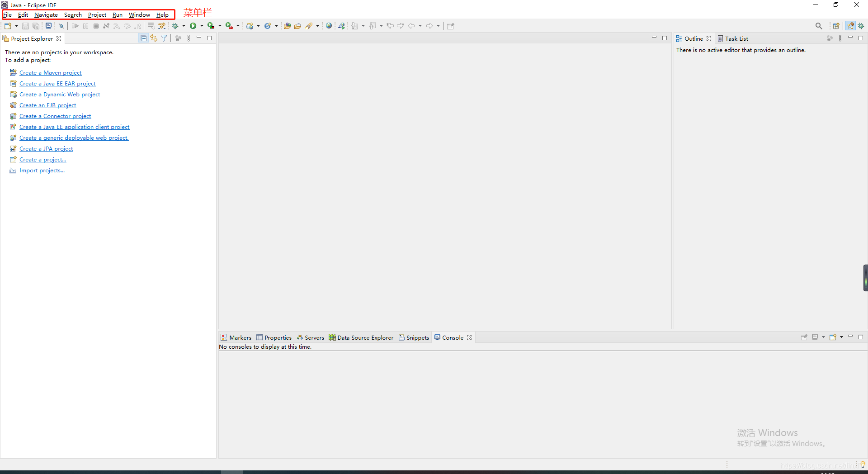868x474 pixels.
Task: Open the Window menu
Action: (139, 15)
